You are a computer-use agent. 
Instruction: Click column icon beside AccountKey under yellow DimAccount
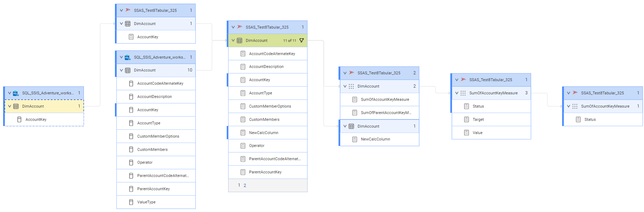point(19,119)
